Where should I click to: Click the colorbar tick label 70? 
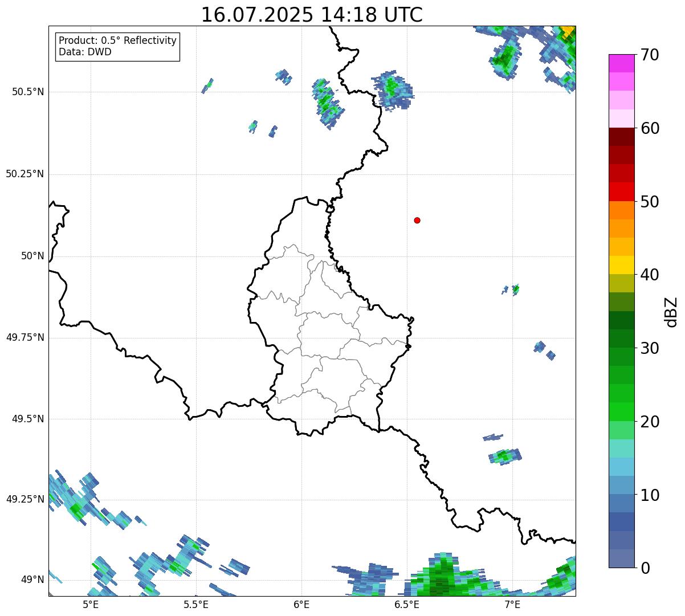(650, 55)
